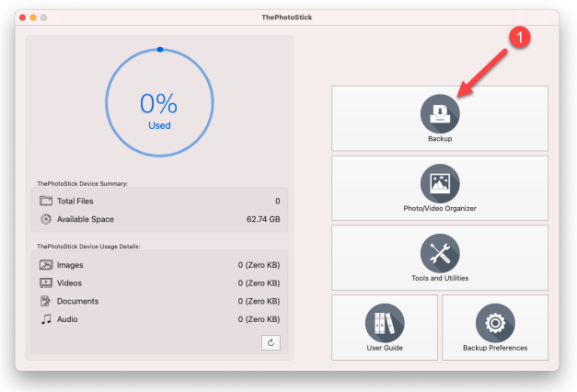
Task: Click ThePhotoStick window title
Action: [287, 17]
